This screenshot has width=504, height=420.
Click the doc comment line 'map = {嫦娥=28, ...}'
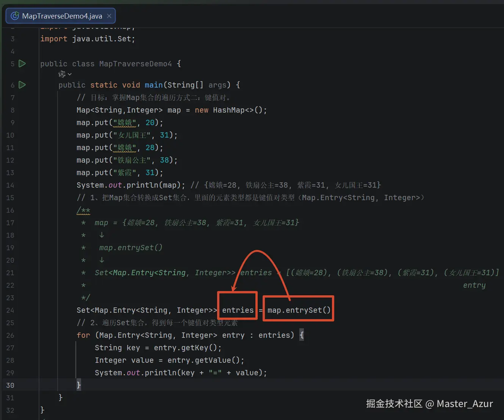[x=197, y=223]
